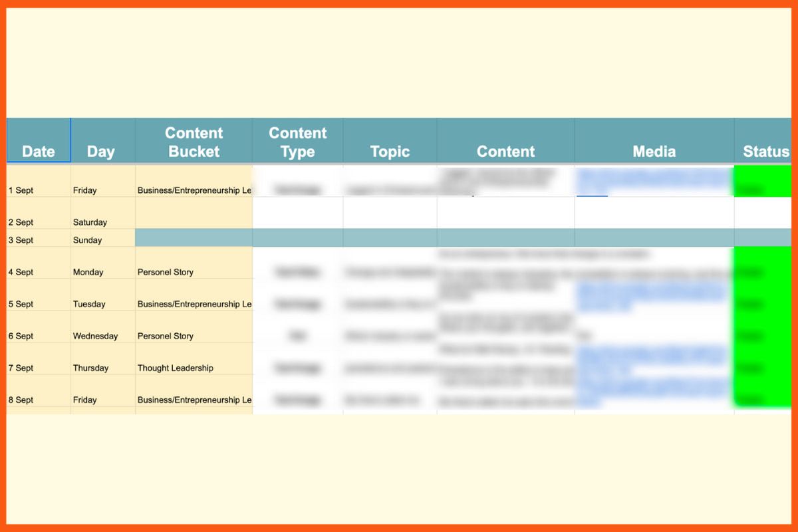The height and width of the screenshot is (532, 798).
Task: Select the Tuesday day cell
Action: (x=103, y=295)
